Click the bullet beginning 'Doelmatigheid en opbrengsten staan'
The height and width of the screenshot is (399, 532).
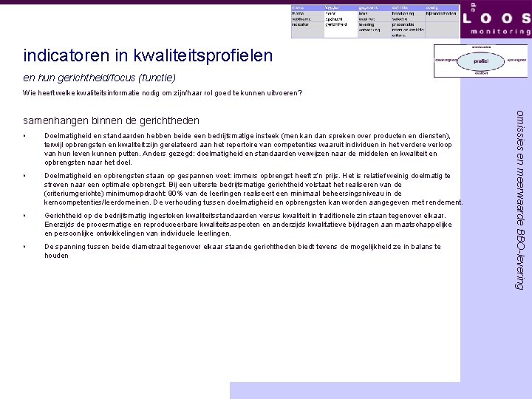(253, 189)
